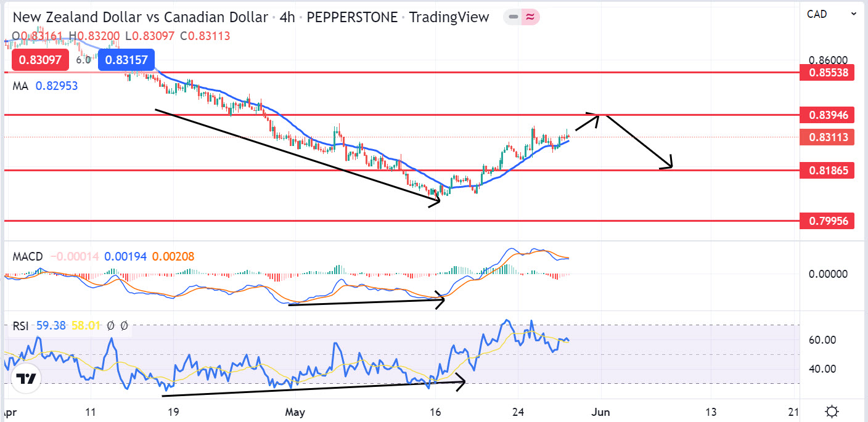Click the 0.83946 resistance price label
The height and width of the screenshot is (422, 868).
(x=827, y=115)
